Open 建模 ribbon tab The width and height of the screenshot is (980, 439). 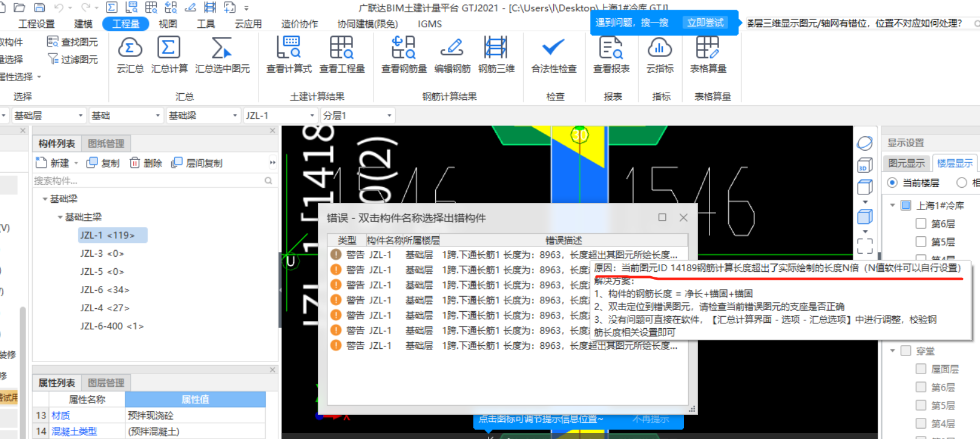[x=83, y=24]
